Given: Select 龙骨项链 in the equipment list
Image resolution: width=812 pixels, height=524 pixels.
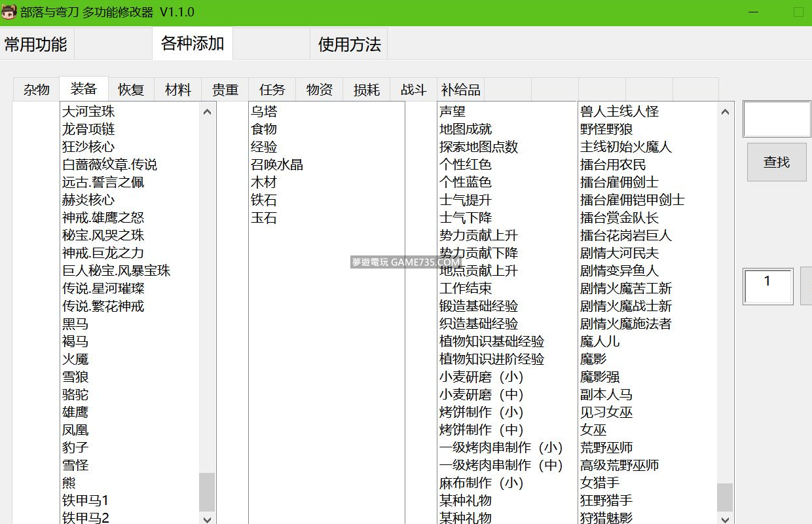Looking at the screenshot, I should click(x=88, y=130).
